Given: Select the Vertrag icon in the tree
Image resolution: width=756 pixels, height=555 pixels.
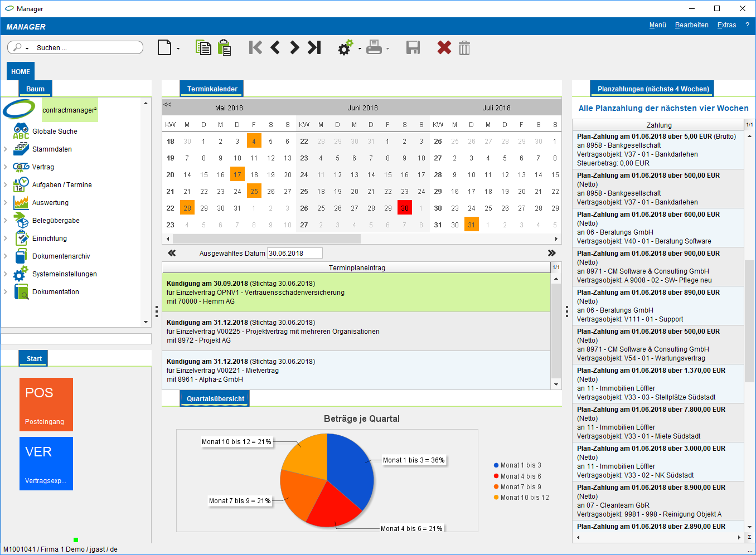Looking at the screenshot, I should [x=21, y=167].
